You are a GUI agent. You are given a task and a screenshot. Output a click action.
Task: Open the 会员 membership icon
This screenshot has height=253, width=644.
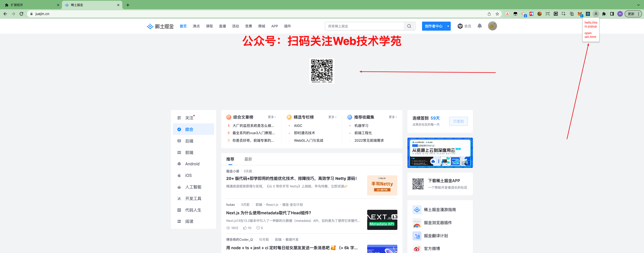[x=460, y=26]
